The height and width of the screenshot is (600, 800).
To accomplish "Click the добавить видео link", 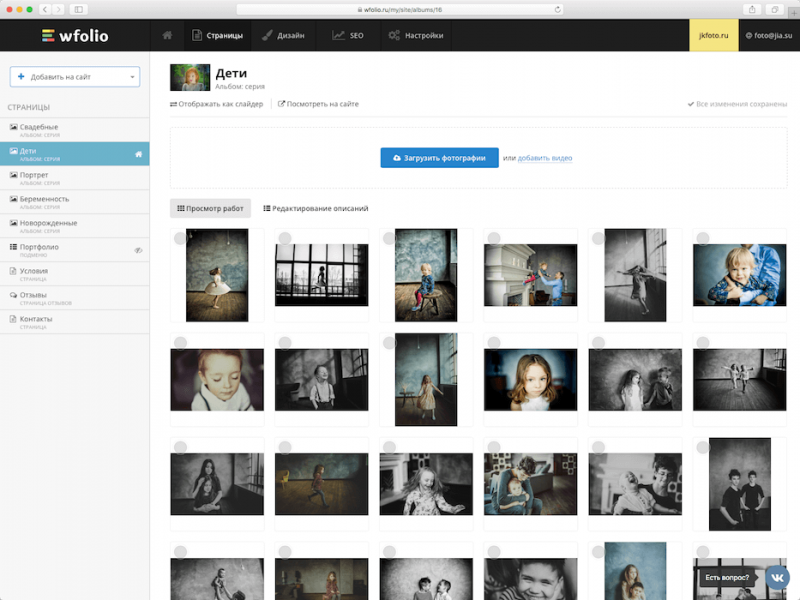I will tap(545, 158).
